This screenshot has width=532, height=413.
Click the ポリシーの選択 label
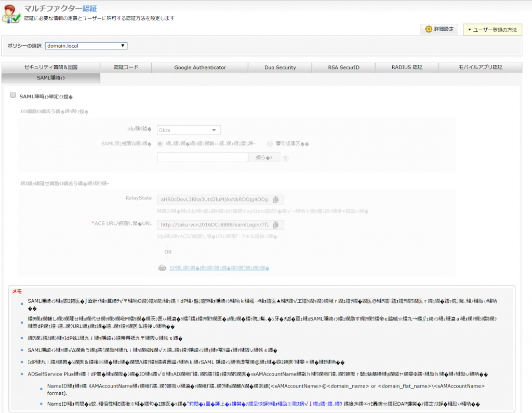point(24,46)
